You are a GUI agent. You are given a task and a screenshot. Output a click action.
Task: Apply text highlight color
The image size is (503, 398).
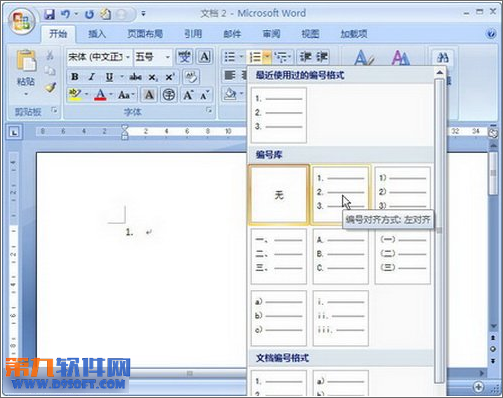75,95
